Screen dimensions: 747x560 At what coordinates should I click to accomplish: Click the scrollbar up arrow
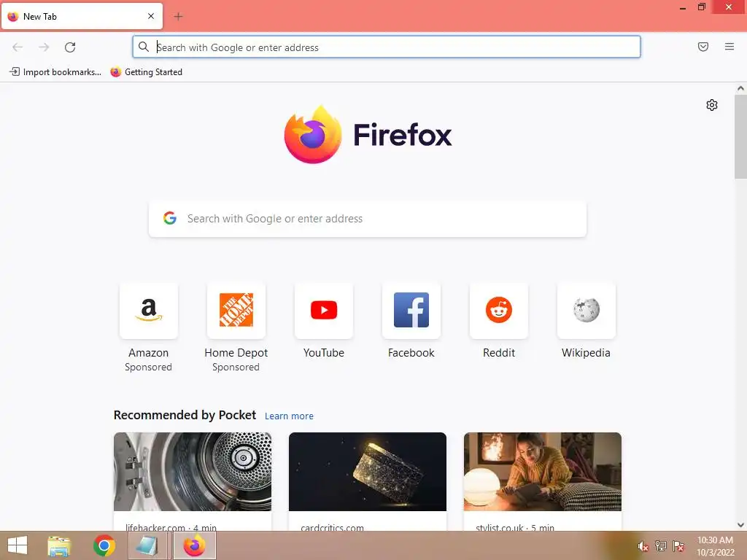[x=740, y=88]
